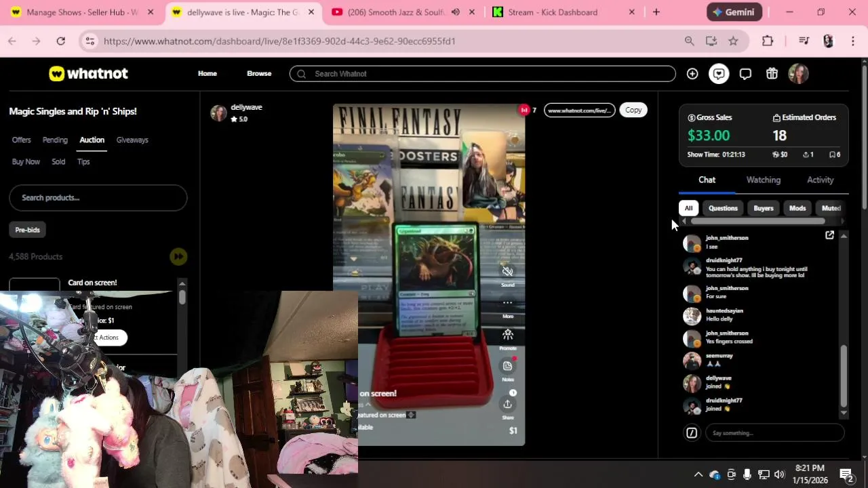The height and width of the screenshot is (488, 868).
Task: Click Home in Whatnot navigation
Action: click(x=208, y=73)
